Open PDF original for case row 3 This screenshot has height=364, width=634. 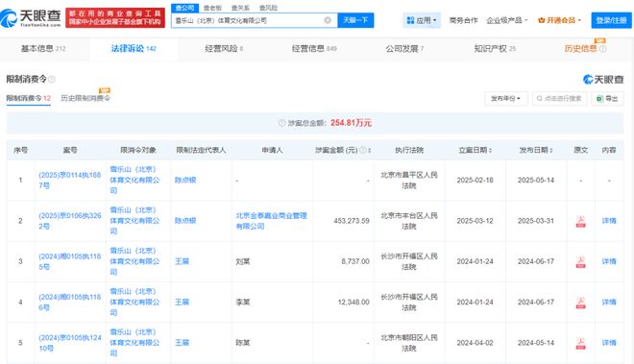coord(580,261)
